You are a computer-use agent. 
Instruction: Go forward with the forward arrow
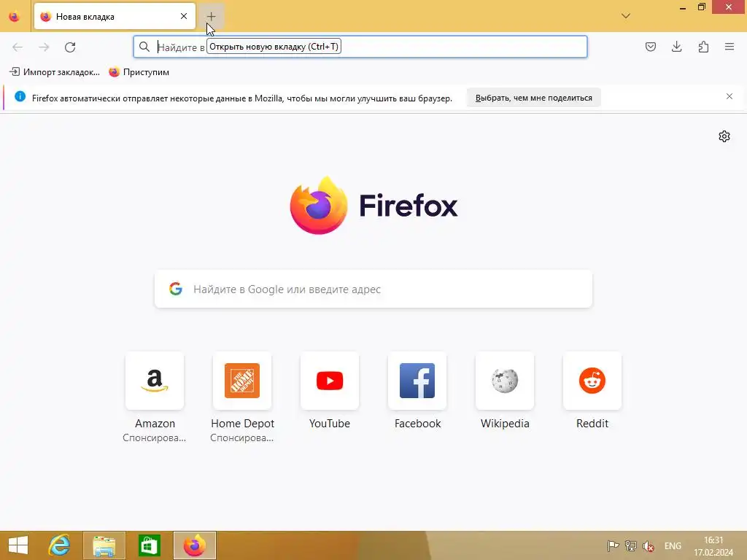pyautogui.click(x=44, y=47)
